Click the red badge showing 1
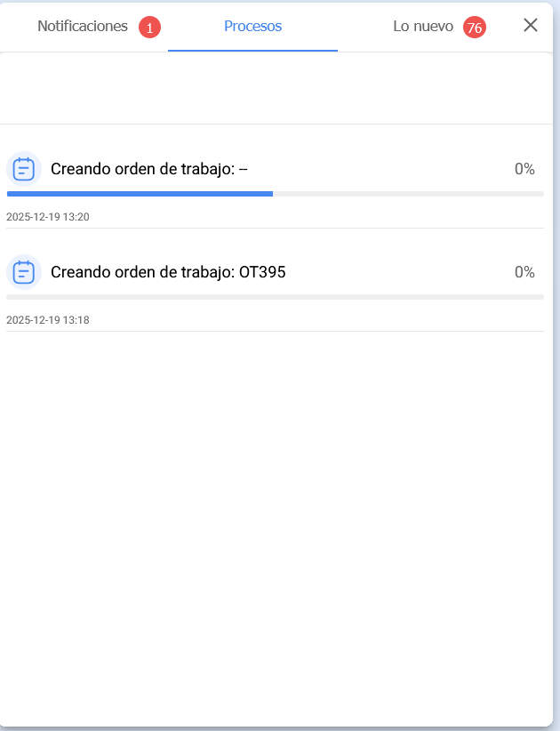Viewport: 560px width, 731px height. click(149, 28)
